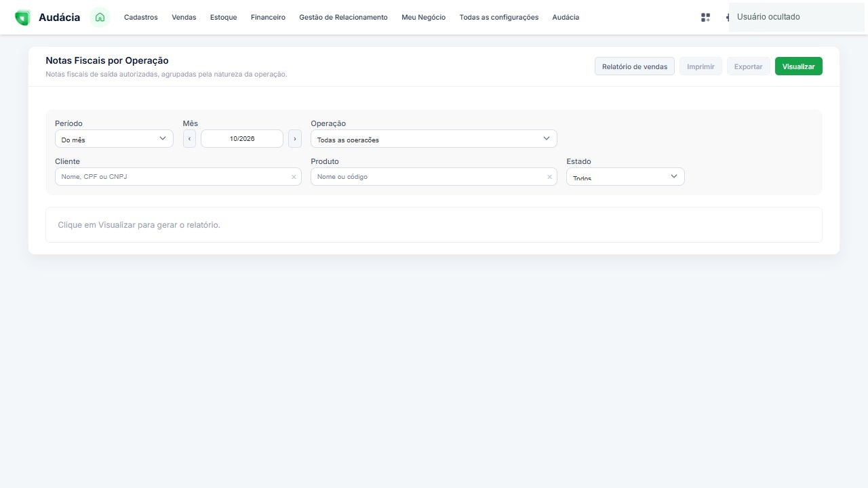Click the Exportar button
Viewport: 868px width, 488px height.
tap(749, 66)
